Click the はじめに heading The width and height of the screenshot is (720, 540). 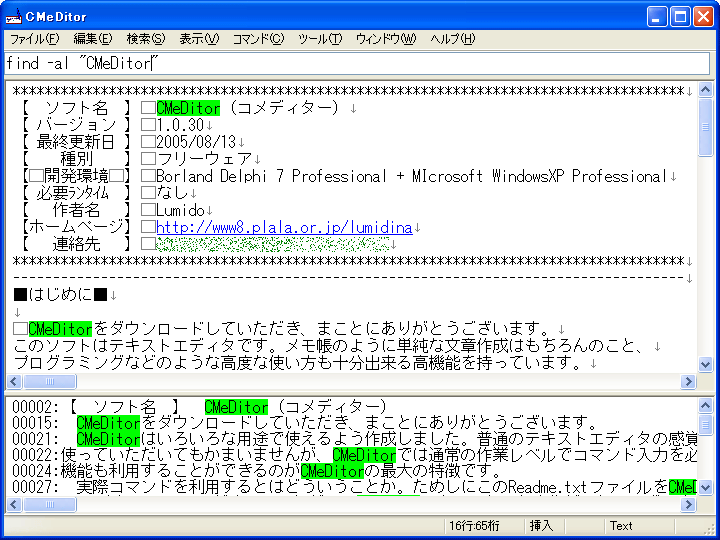click(61, 294)
